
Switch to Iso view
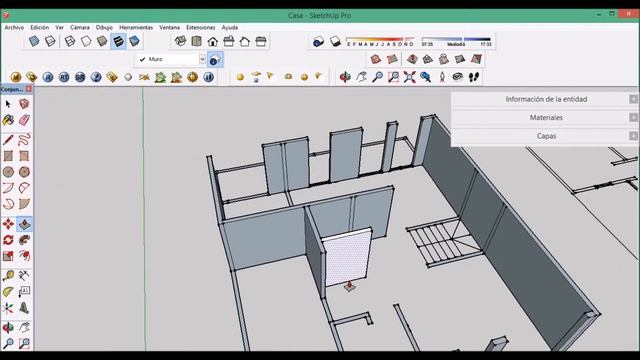click(180, 41)
